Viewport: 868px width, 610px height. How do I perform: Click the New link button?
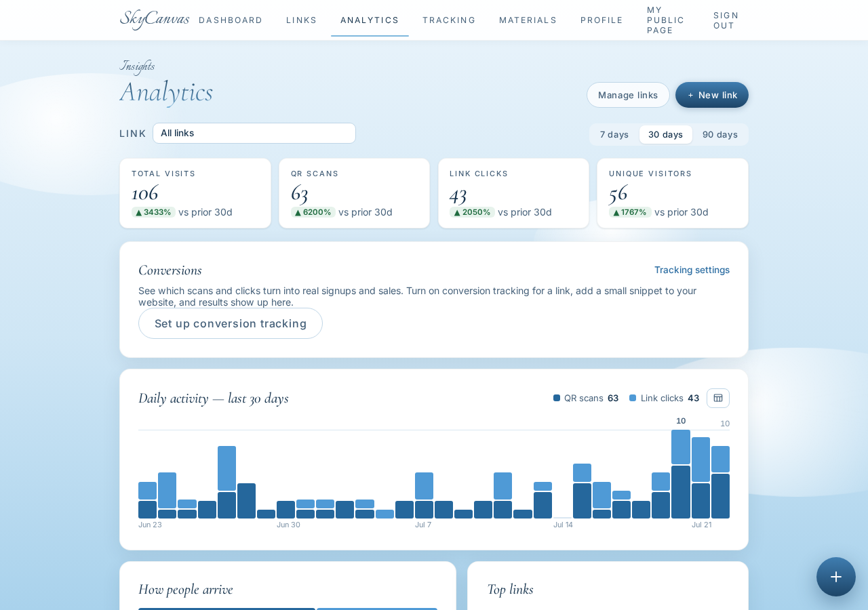click(x=712, y=95)
